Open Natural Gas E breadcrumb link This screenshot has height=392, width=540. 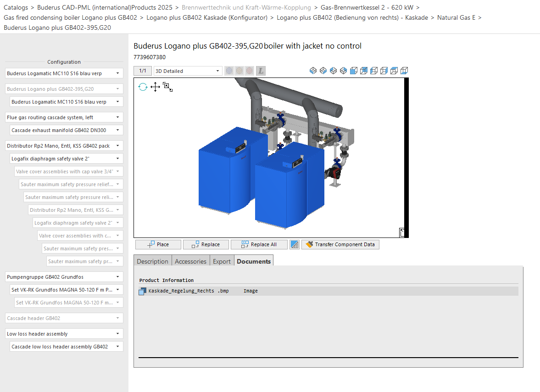pyautogui.click(x=456, y=17)
